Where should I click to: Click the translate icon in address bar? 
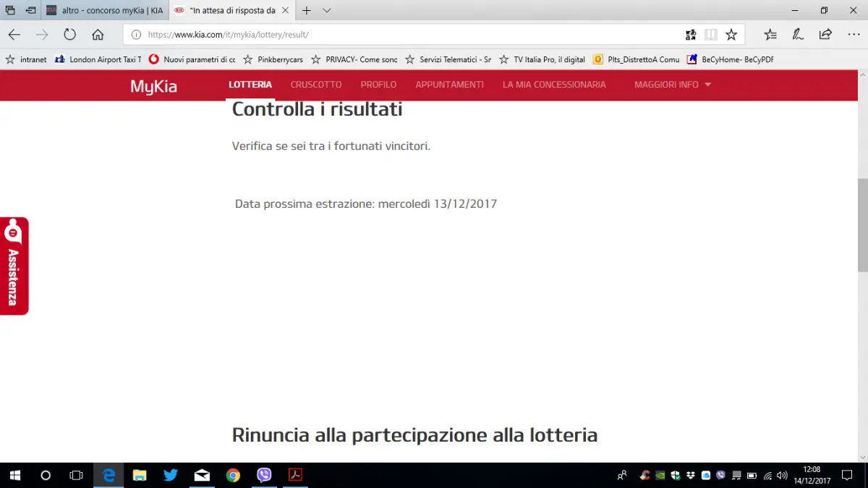coord(690,35)
